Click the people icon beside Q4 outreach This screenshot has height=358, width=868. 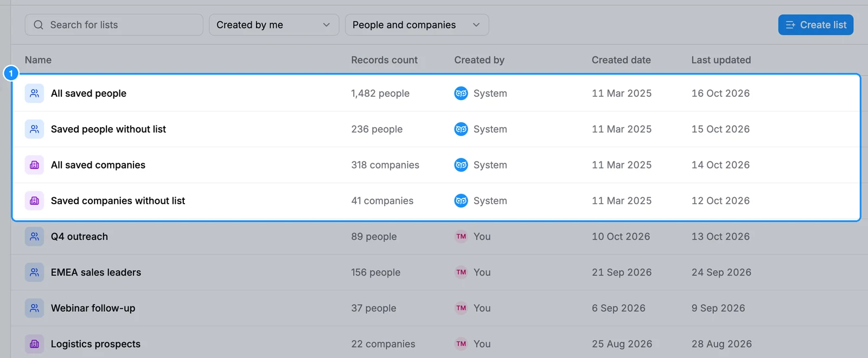(x=34, y=237)
